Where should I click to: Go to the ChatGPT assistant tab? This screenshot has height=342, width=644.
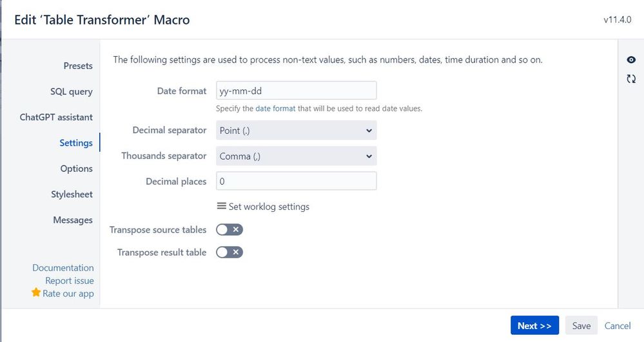56,117
